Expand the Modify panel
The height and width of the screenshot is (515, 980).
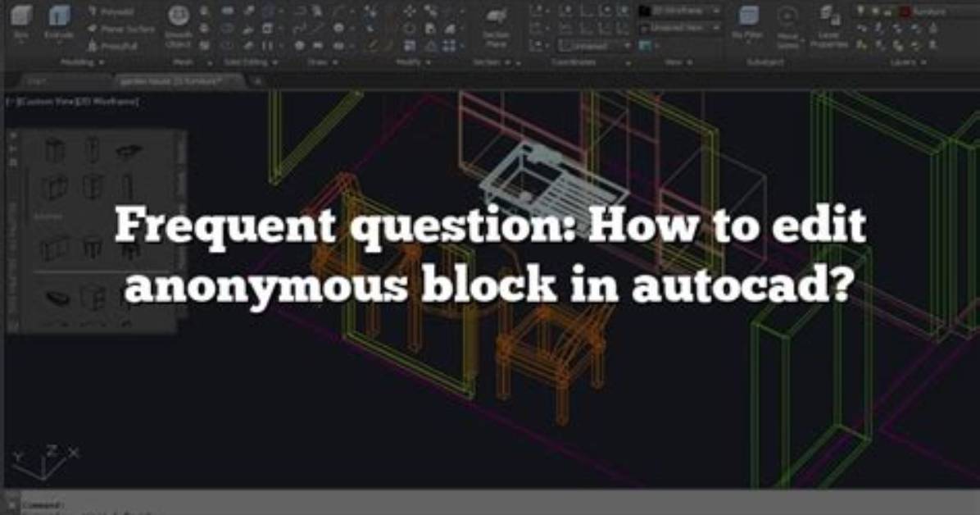coord(413,63)
